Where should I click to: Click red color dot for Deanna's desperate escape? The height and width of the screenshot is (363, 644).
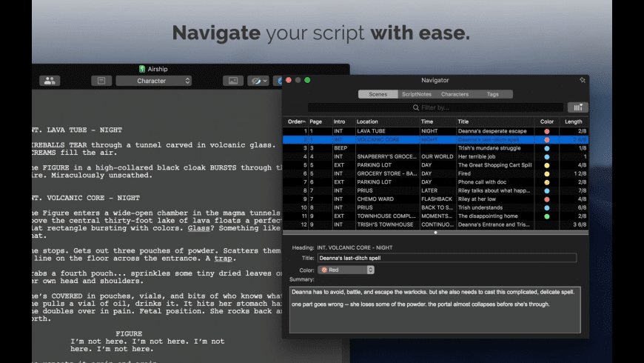click(x=547, y=132)
